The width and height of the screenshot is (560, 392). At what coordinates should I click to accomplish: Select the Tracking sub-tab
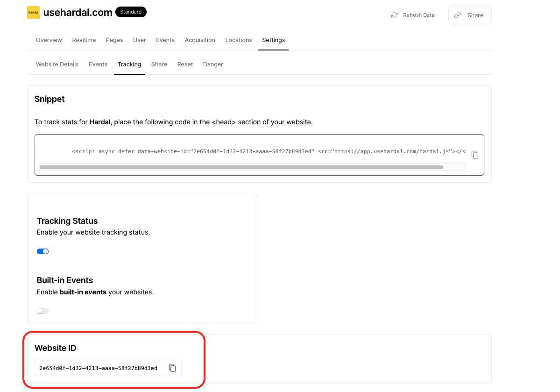pyautogui.click(x=129, y=64)
